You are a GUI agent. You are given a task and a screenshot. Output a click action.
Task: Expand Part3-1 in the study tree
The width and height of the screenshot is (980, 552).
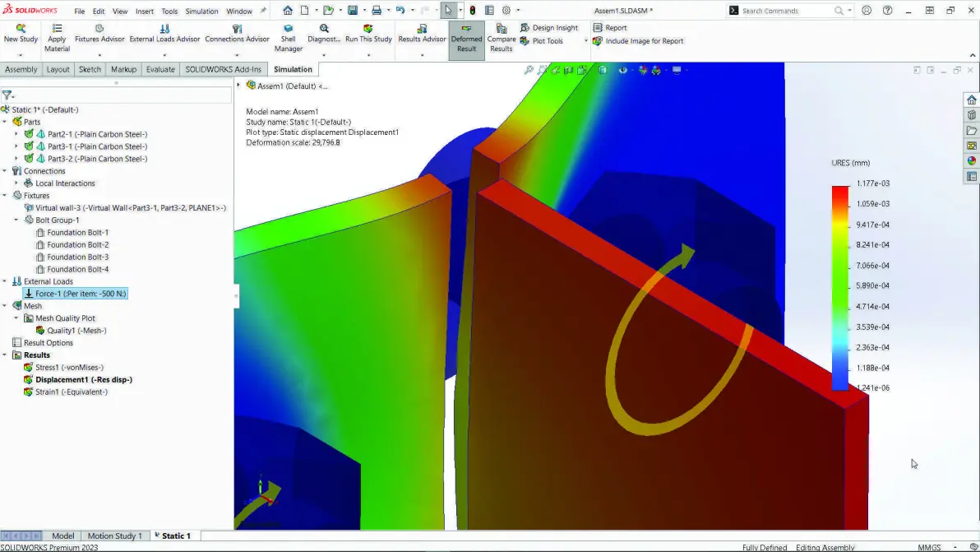(16, 146)
